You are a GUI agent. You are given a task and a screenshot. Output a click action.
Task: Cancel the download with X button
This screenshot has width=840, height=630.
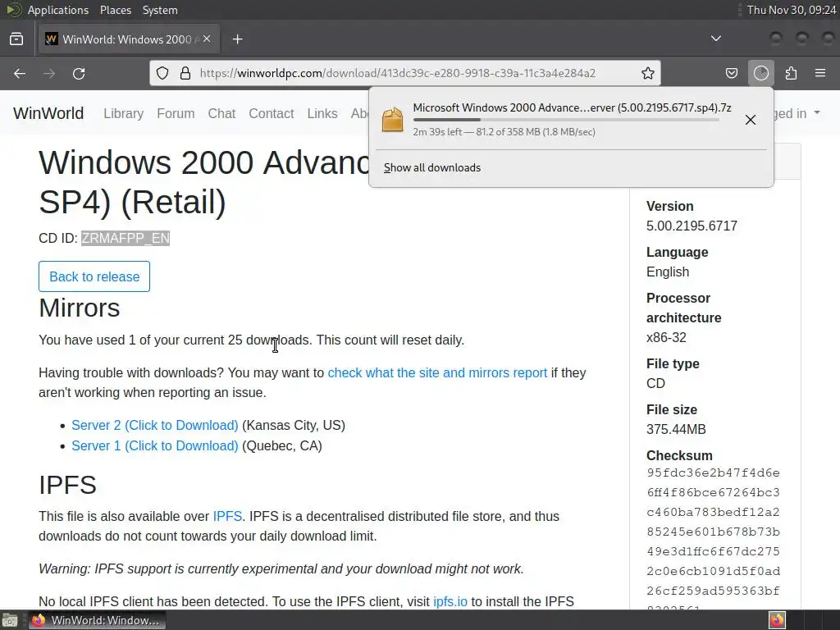[x=751, y=120]
